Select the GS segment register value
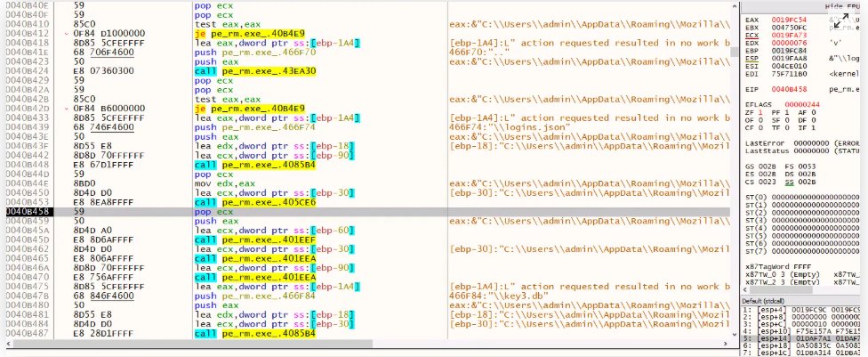 (768, 166)
